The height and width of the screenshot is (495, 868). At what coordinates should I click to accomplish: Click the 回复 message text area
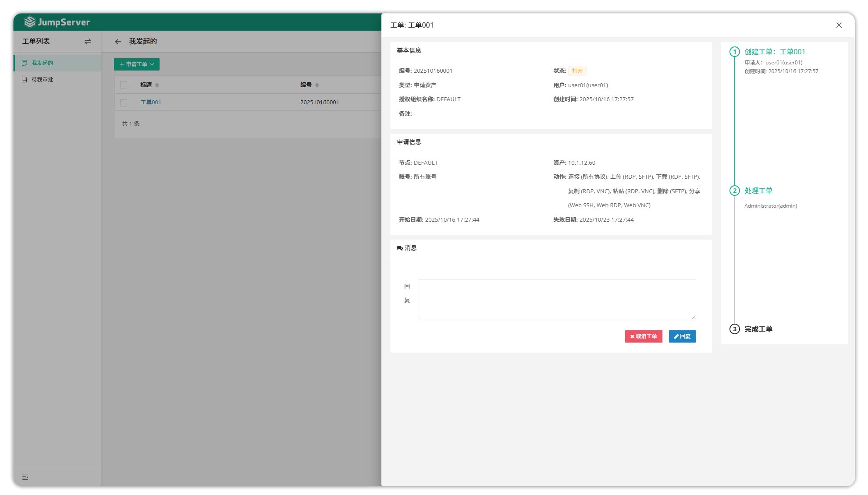click(x=557, y=299)
